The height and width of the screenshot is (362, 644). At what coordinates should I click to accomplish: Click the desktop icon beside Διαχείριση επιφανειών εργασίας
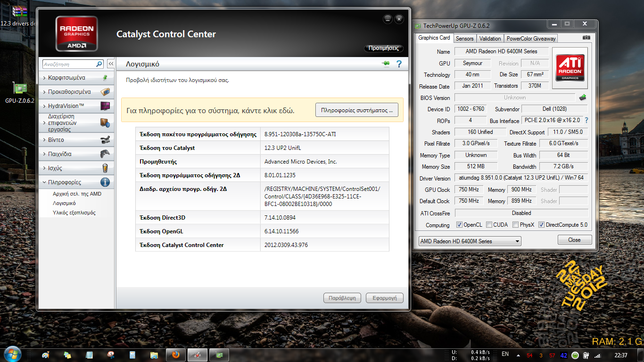click(105, 123)
